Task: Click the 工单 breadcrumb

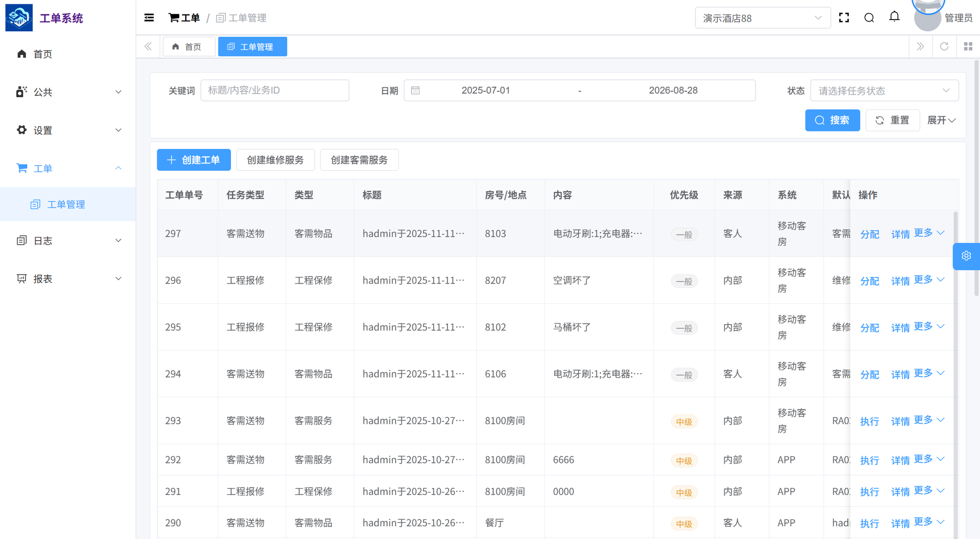Action: pos(184,18)
